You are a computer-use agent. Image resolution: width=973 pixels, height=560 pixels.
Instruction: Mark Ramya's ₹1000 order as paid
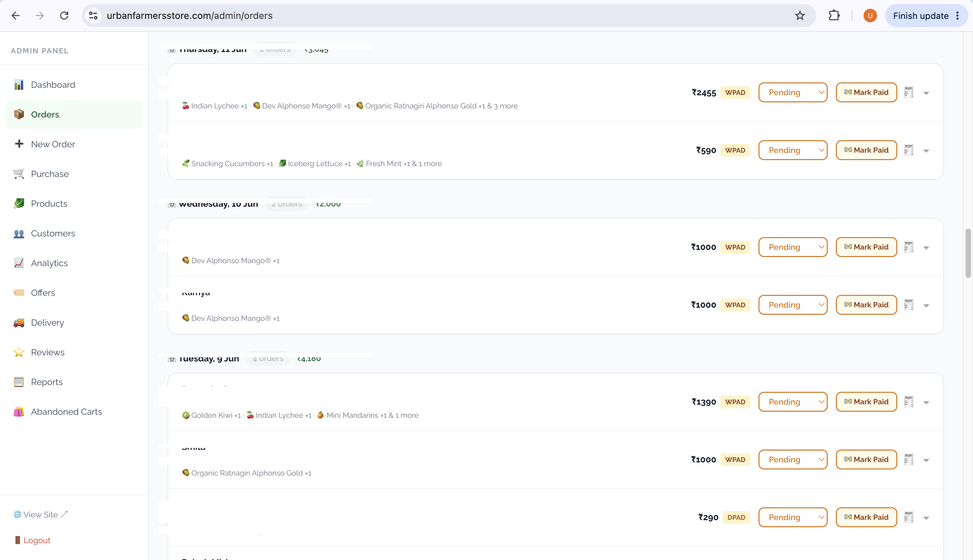pyautogui.click(x=867, y=305)
